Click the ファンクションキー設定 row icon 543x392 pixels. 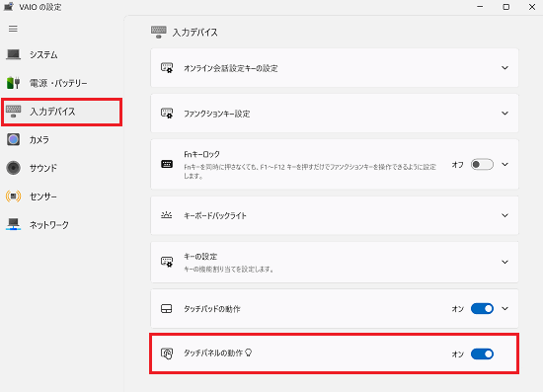tap(167, 114)
